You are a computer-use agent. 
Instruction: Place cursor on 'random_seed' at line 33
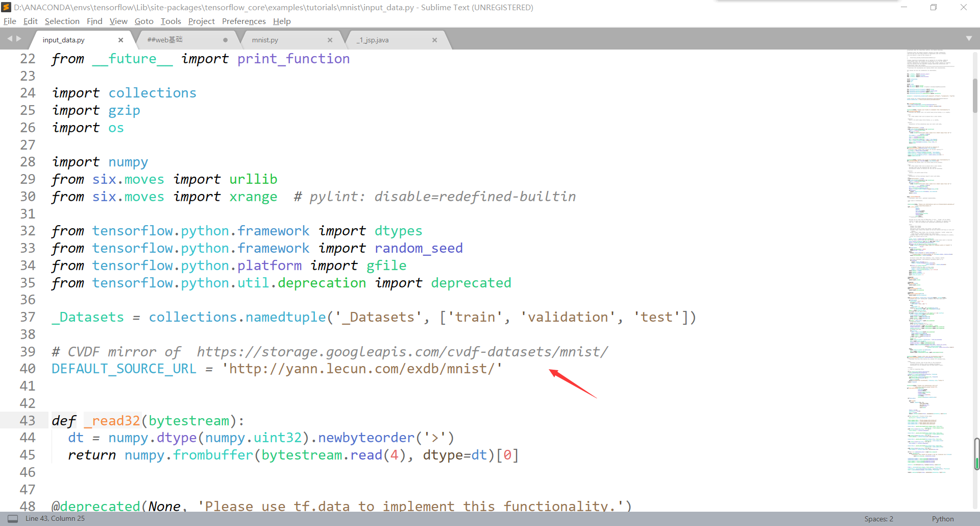[419, 249]
